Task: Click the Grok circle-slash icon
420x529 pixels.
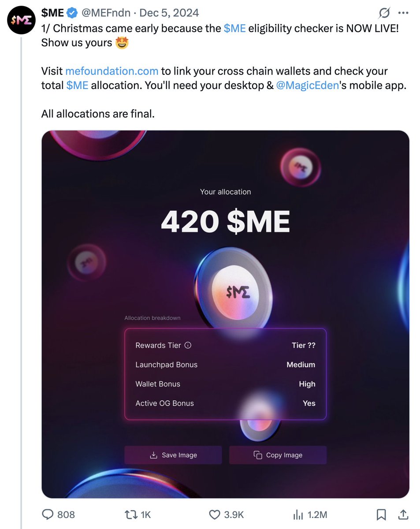Action: [x=384, y=13]
